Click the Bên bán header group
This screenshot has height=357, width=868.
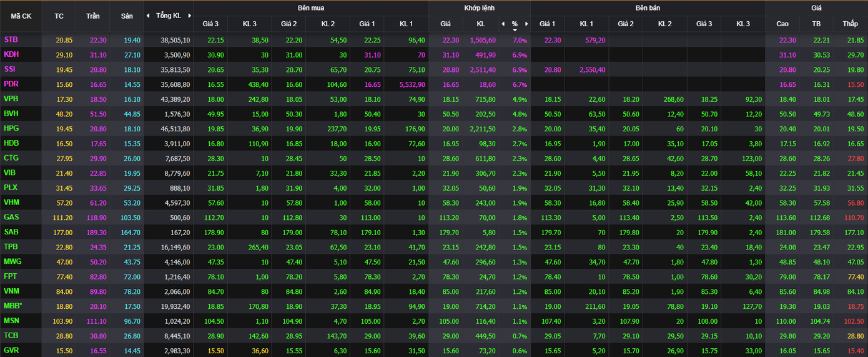pos(648,8)
